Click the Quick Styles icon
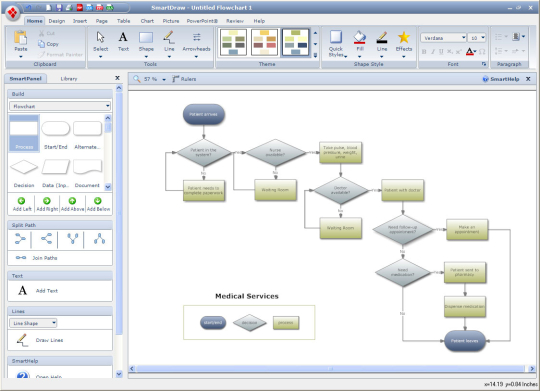Viewport: 540px width, 391px height. click(x=336, y=37)
